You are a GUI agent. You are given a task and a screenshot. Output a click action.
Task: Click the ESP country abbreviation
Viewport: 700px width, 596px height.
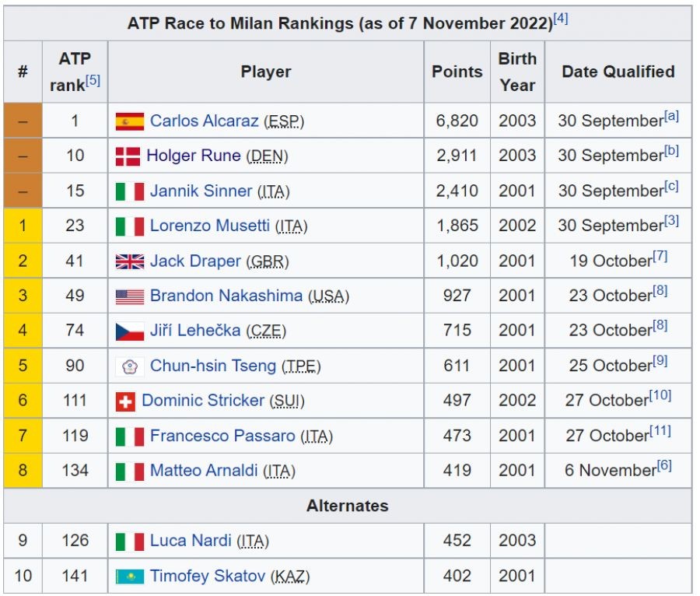284,121
